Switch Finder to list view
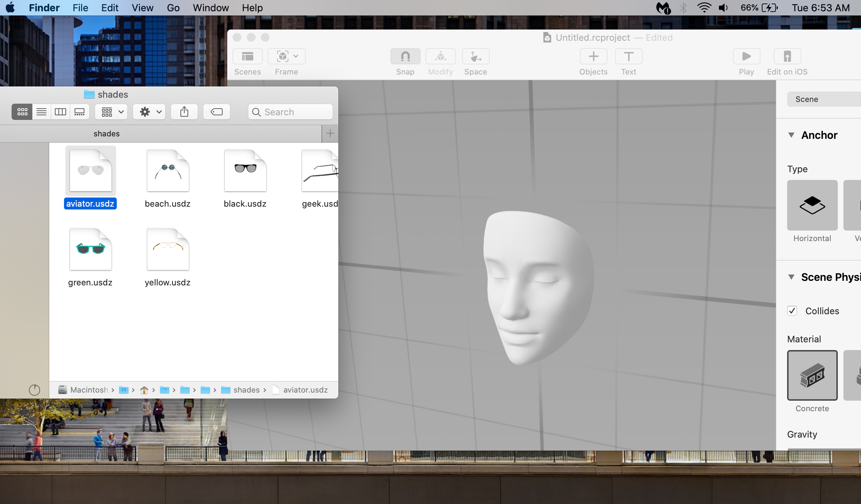The height and width of the screenshot is (504, 861). click(x=41, y=112)
